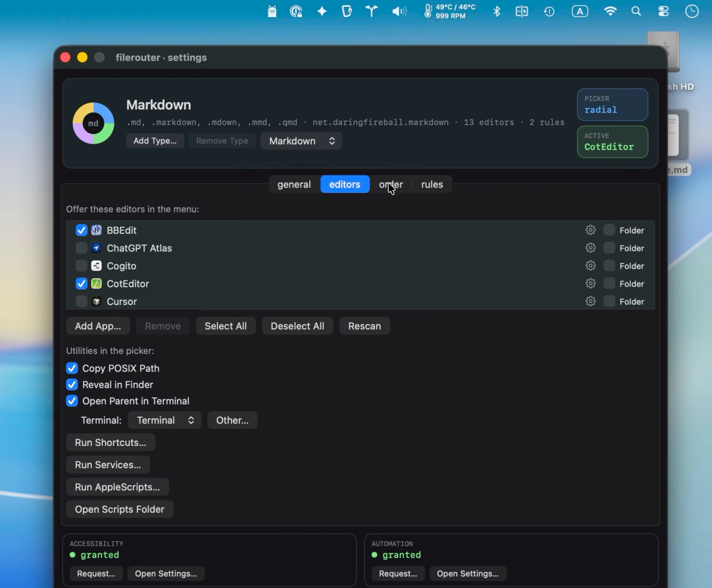Uncheck Reveal in Finder
Screen dimensions: 712x588
[x=72, y=384]
